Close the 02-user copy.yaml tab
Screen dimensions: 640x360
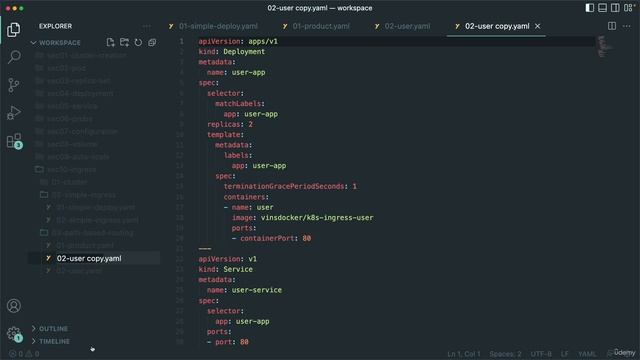coord(538,26)
